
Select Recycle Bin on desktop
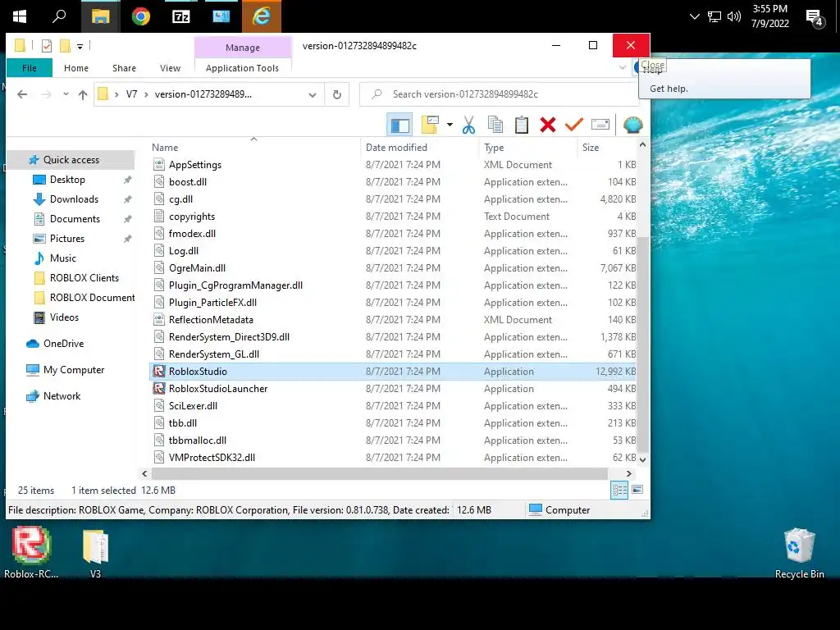(x=799, y=554)
